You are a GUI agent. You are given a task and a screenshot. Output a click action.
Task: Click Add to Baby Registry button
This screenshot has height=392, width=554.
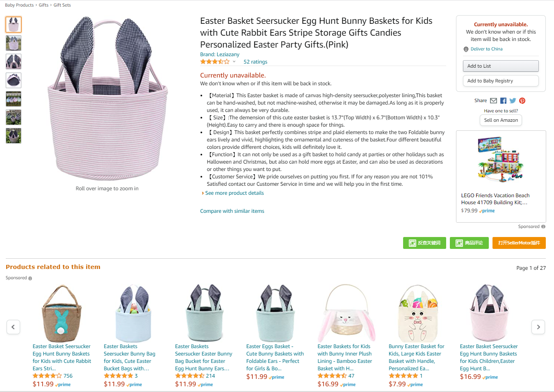pos(501,81)
